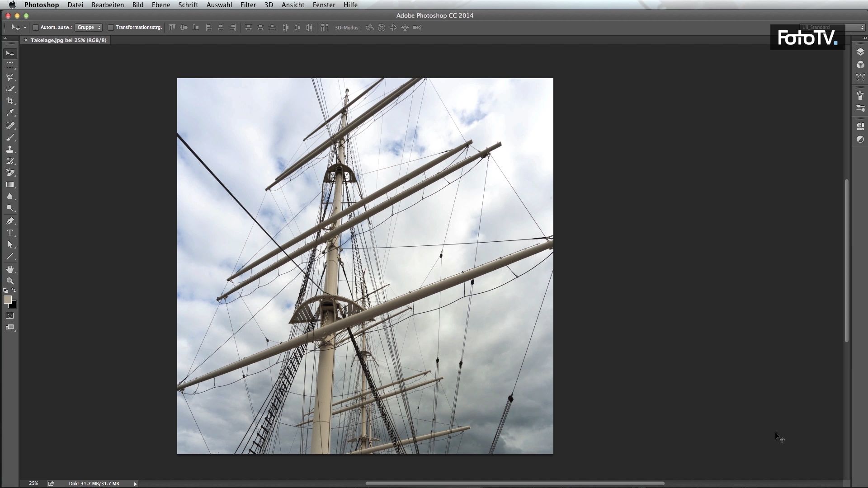The width and height of the screenshot is (868, 488).
Task: Open the Filter menu
Action: tap(247, 5)
